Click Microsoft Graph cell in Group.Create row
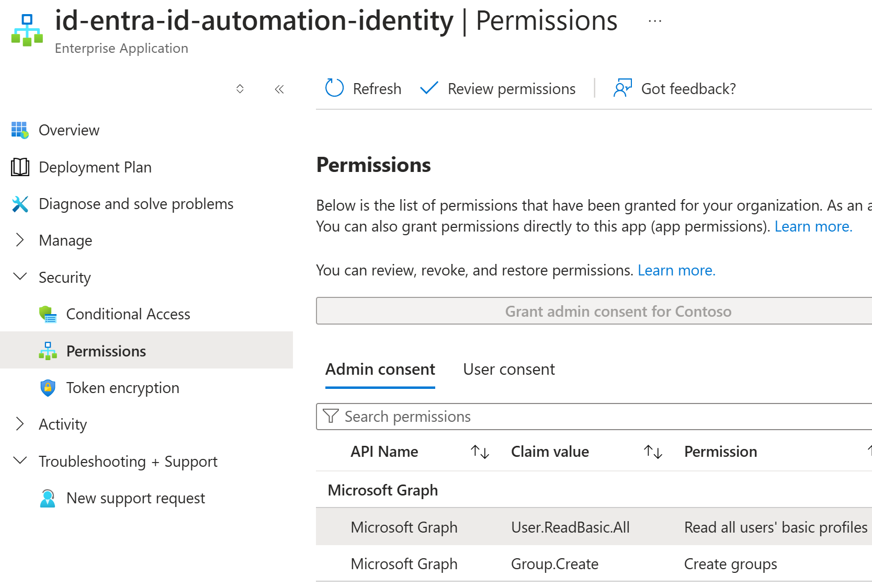872x588 pixels. click(x=404, y=564)
